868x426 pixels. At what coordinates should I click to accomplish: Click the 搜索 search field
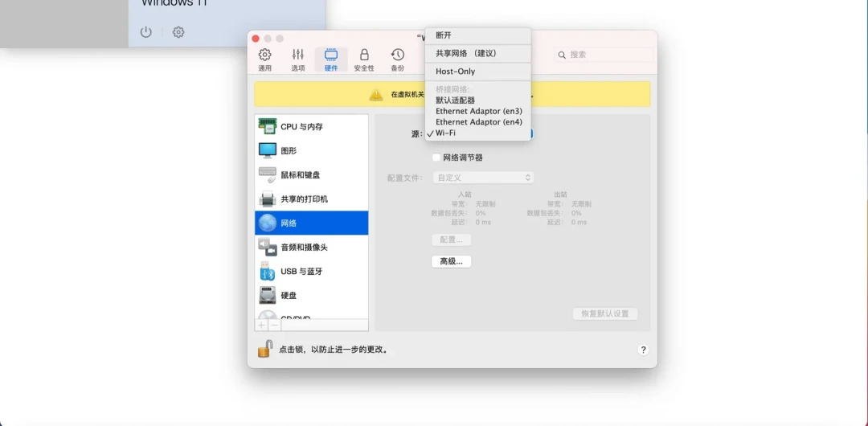coord(604,55)
